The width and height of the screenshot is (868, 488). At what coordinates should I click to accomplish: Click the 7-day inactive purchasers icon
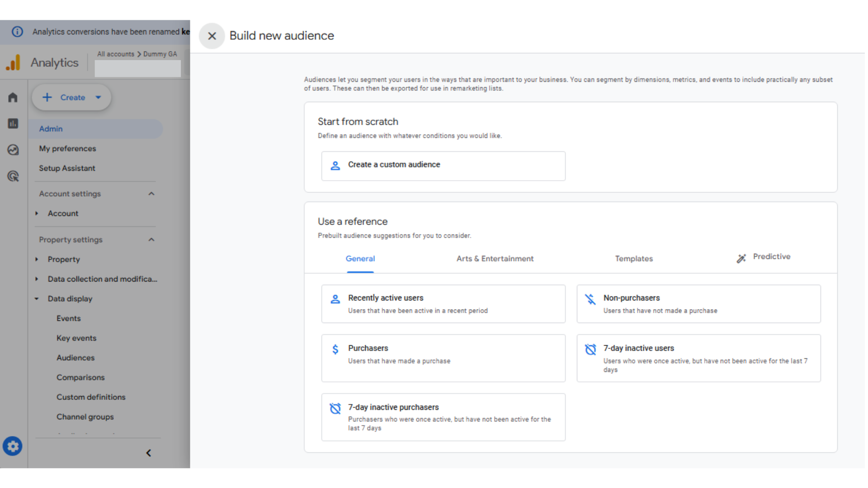pos(335,407)
